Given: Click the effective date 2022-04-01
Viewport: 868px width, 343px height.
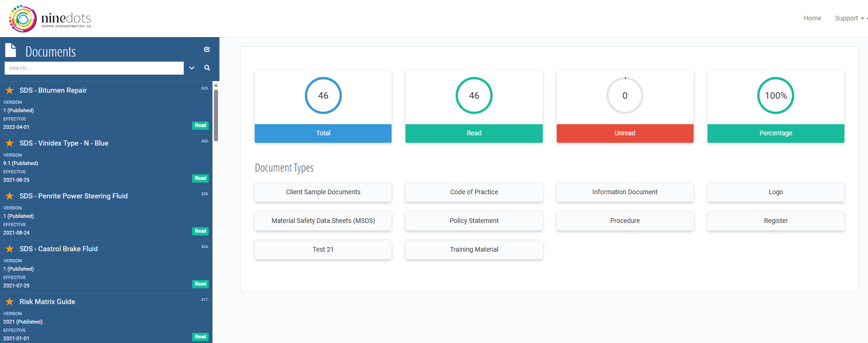Looking at the screenshot, I should [x=16, y=127].
